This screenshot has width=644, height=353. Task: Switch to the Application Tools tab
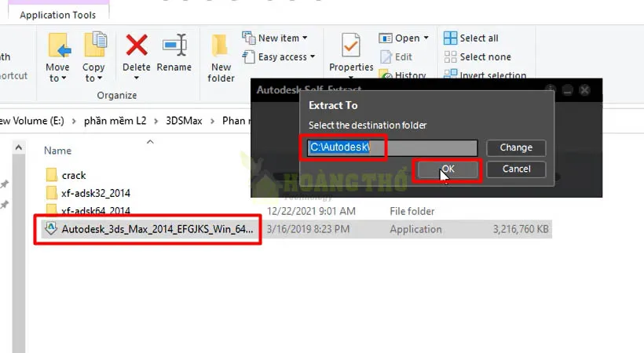(x=58, y=15)
